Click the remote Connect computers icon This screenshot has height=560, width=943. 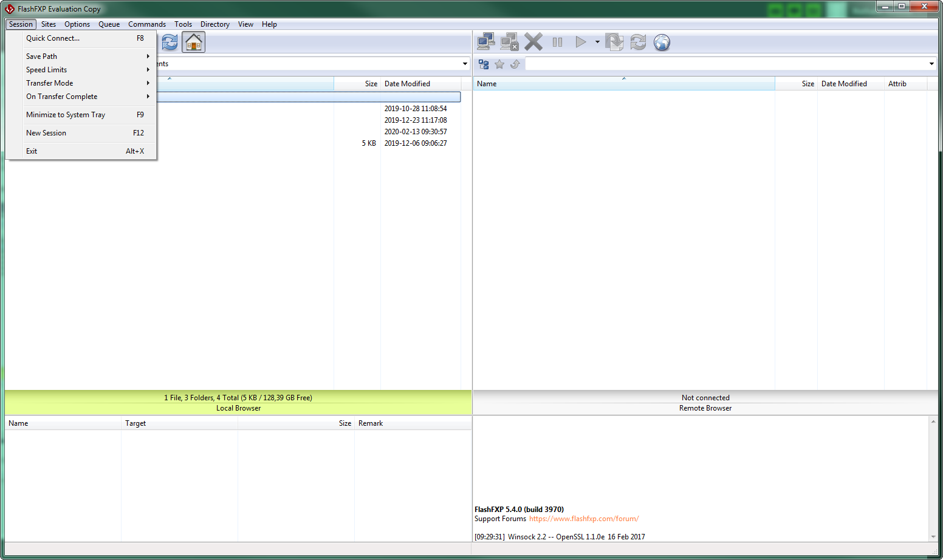(x=485, y=42)
